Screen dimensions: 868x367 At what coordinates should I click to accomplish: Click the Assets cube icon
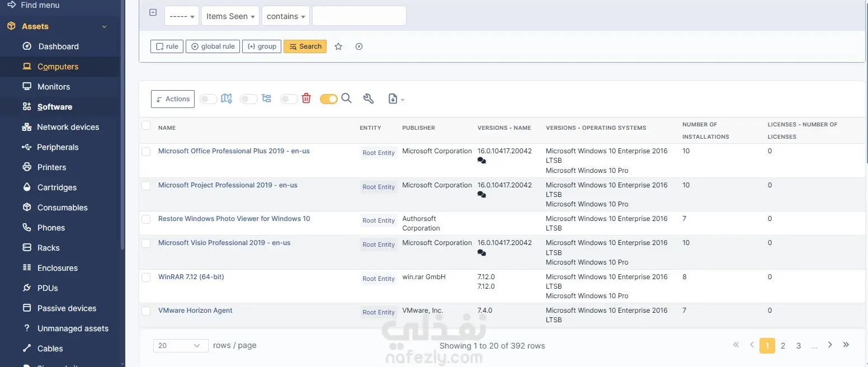11,26
